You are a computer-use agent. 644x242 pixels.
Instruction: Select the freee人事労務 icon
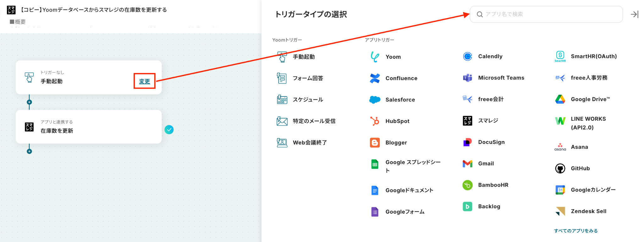(560, 78)
